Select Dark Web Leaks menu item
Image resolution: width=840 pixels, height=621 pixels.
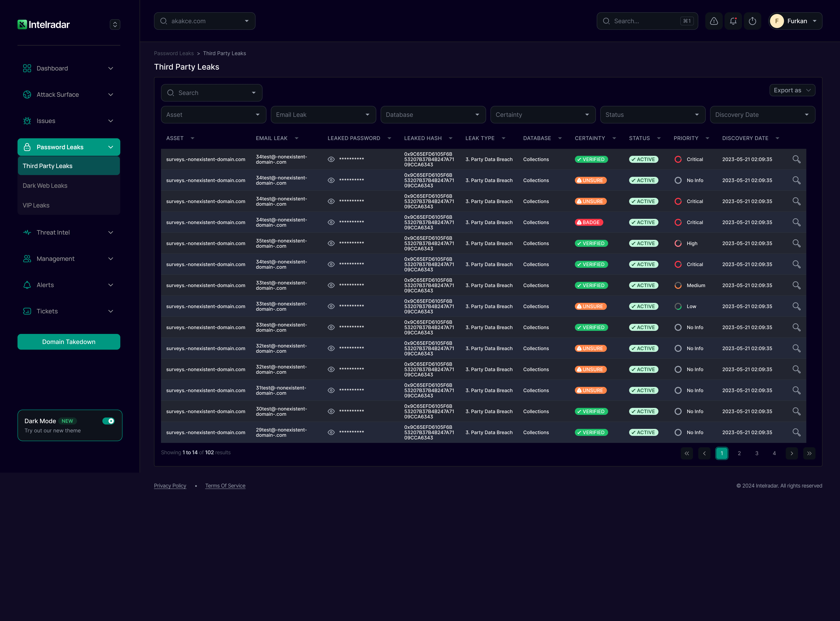(x=45, y=186)
